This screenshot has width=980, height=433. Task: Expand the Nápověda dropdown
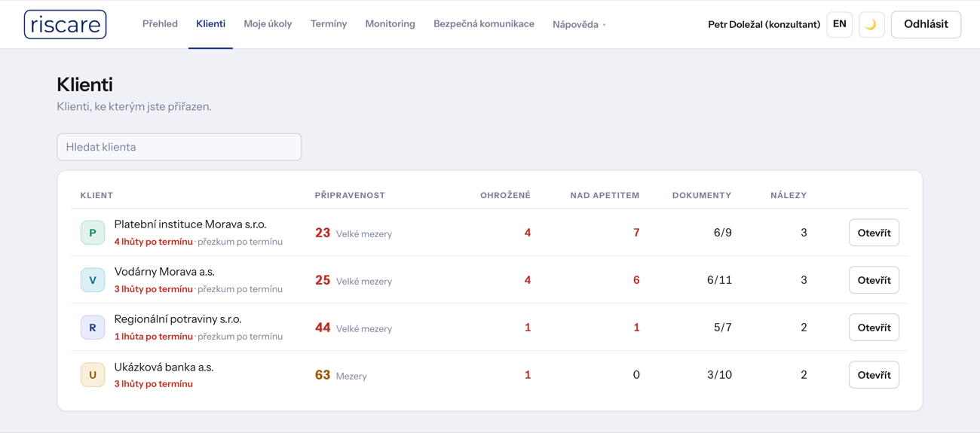point(579,24)
